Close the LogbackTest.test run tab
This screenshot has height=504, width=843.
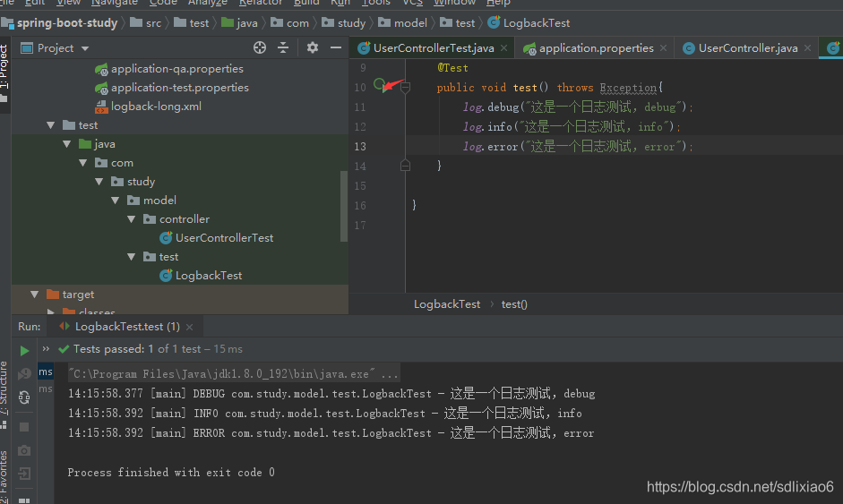coord(189,327)
